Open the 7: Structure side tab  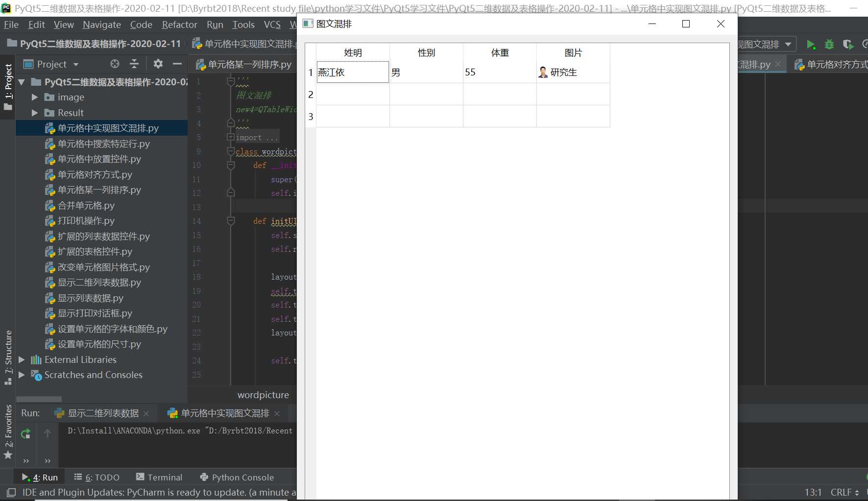8,358
